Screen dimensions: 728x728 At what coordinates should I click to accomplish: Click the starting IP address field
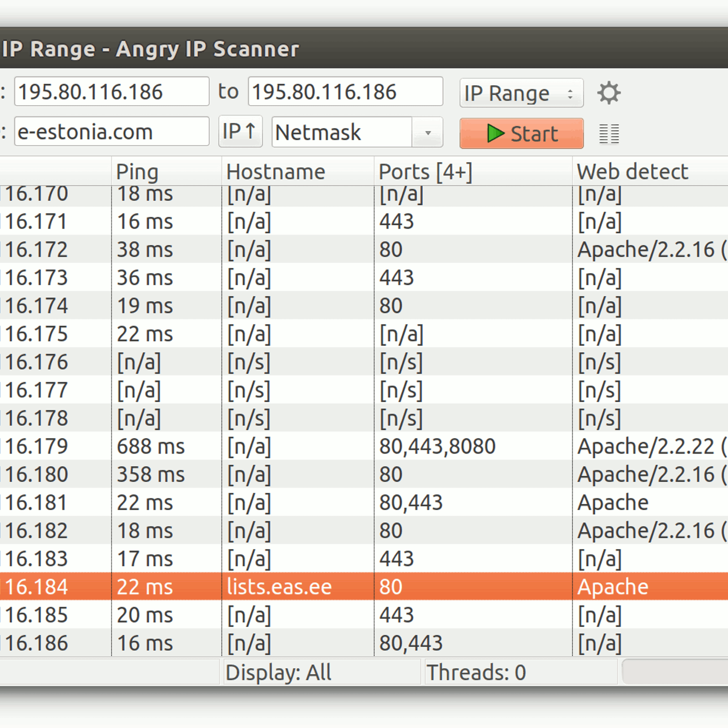tap(111, 92)
